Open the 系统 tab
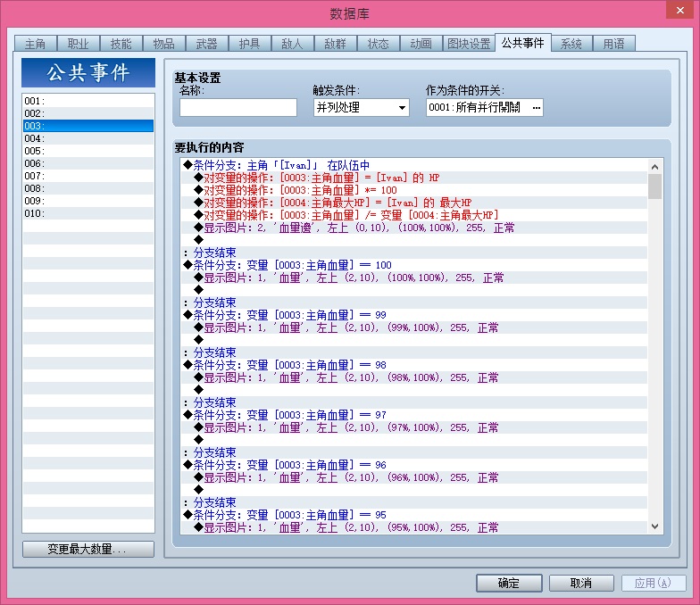This screenshot has height=605, width=700. [571, 44]
